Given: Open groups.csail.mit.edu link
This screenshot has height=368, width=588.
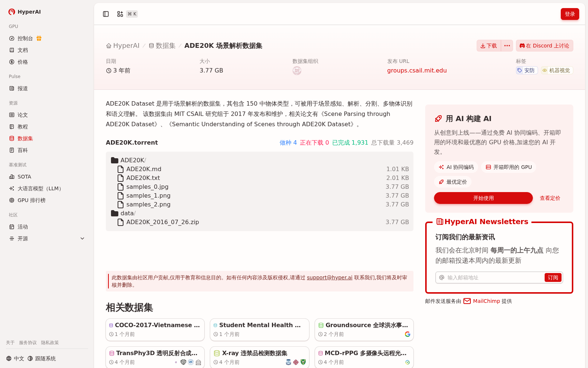Looking at the screenshot, I should tap(417, 70).
